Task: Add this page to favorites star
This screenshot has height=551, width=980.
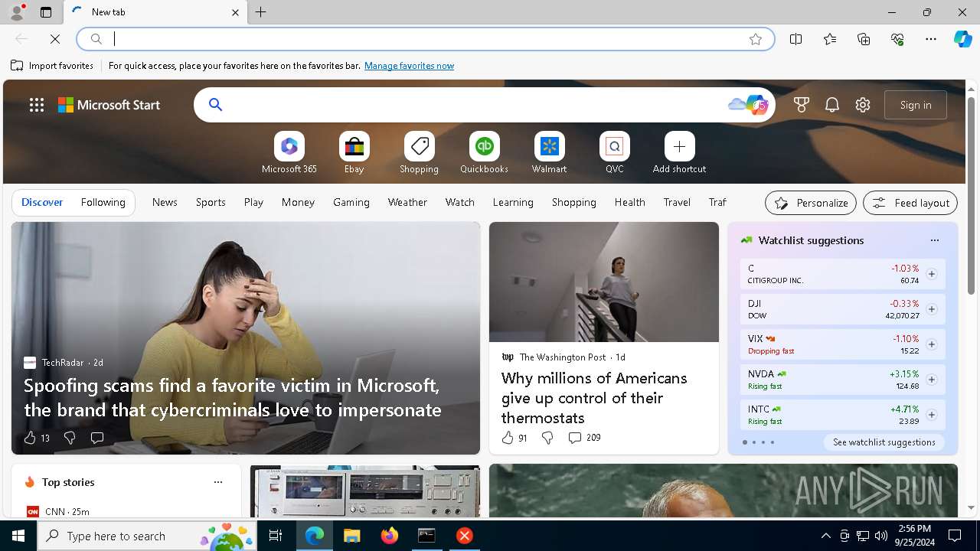Action: click(x=756, y=39)
